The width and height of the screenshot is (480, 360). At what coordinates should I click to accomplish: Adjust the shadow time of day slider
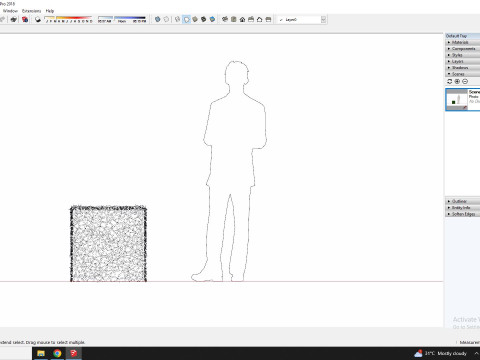click(122, 19)
